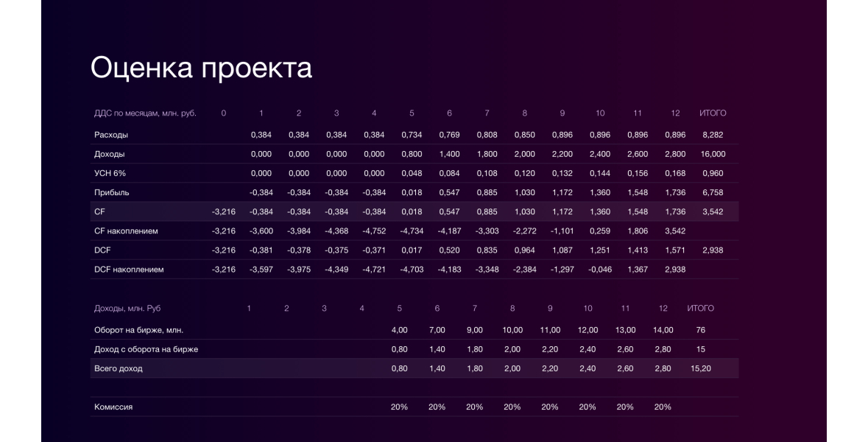Select cumulative DCF value "-1,297"
Image resolution: width=868 pixels, height=442 pixels.
pyautogui.click(x=562, y=270)
